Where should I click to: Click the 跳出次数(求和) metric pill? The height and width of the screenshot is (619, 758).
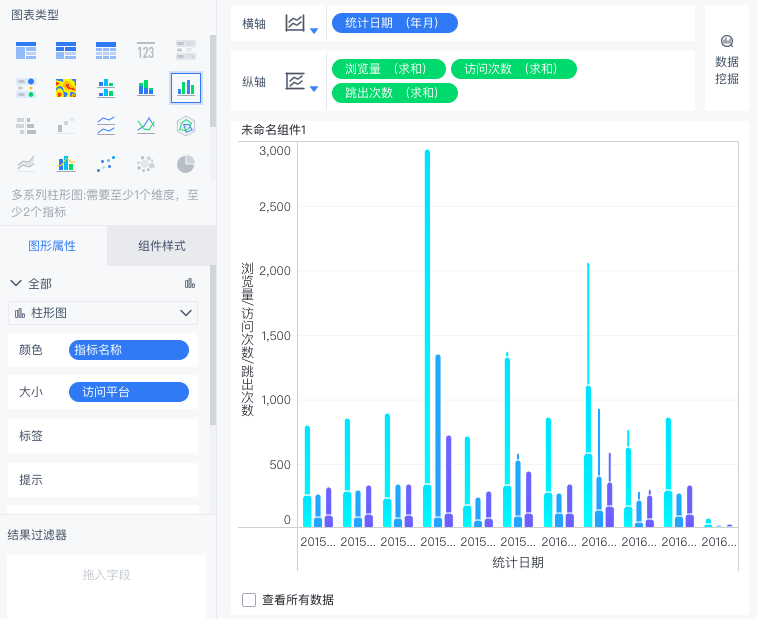pos(395,93)
